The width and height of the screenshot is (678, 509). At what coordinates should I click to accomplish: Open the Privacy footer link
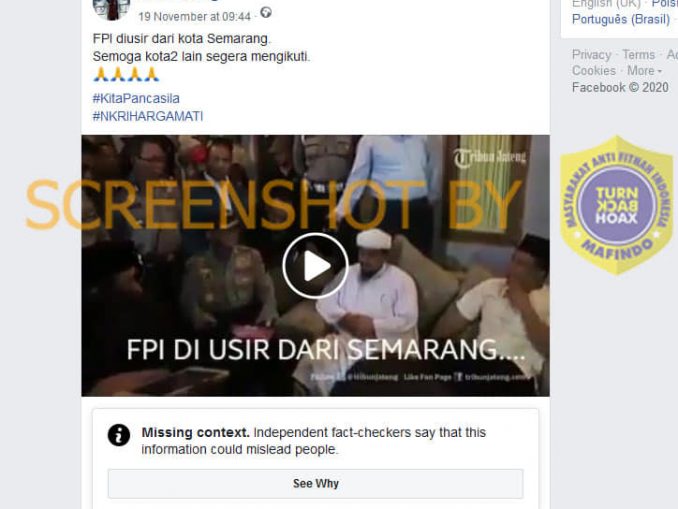pos(591,55)
